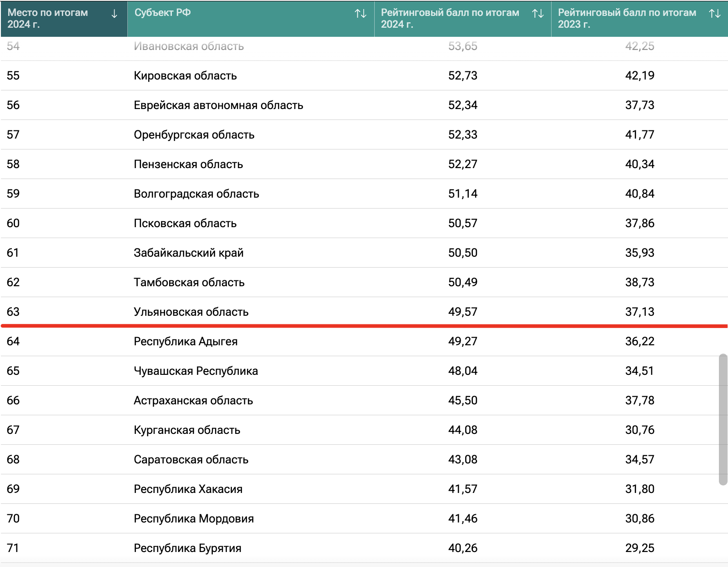Screen dimensions: 728x567
Task: Select Волгоградская область in the table
Action: 196,194
